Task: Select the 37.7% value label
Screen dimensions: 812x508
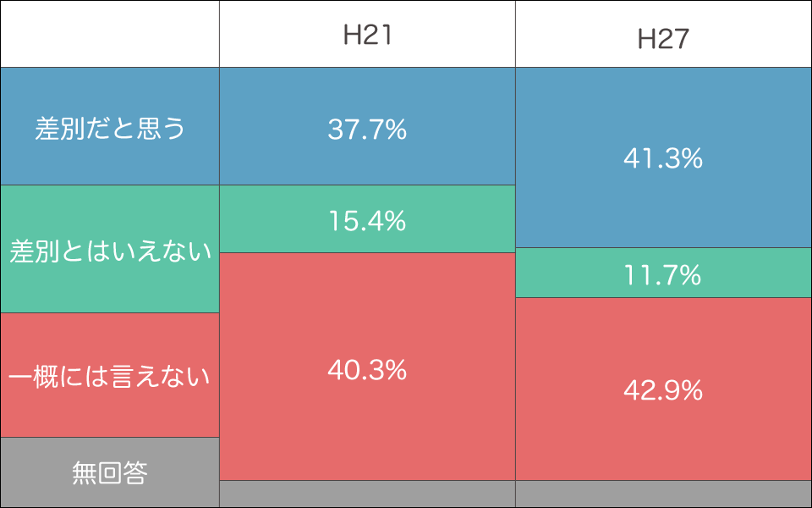Action: point(367,130)
